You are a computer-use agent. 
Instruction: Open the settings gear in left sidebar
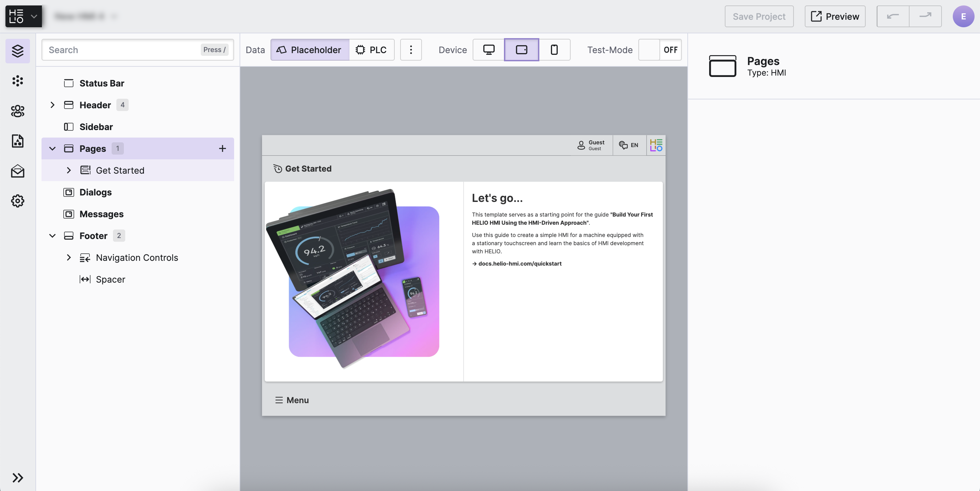(x=17, y=201)
